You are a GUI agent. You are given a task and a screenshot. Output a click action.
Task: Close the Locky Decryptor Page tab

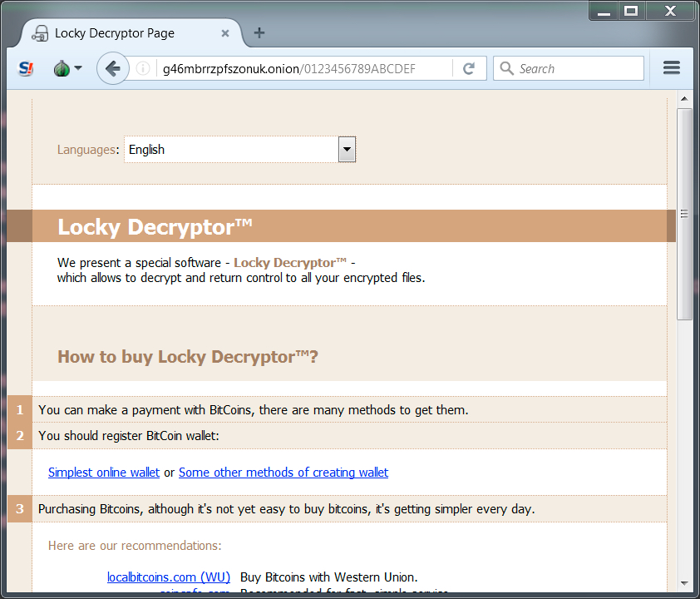[225, 33]
